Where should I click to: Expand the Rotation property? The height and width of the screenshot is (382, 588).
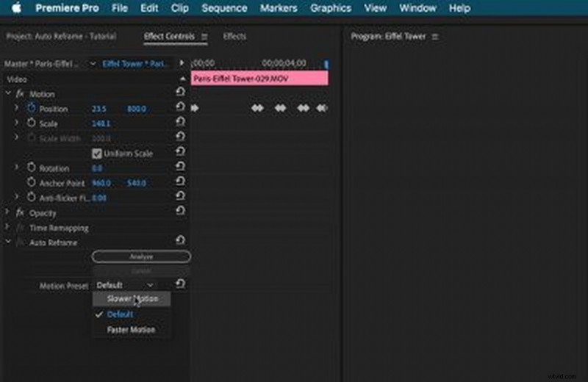16,167
